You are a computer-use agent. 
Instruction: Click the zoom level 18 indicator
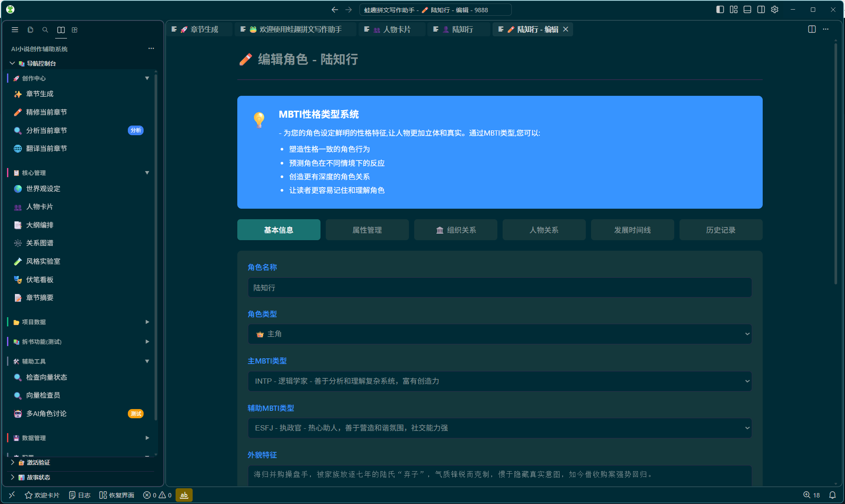point(811,495)
